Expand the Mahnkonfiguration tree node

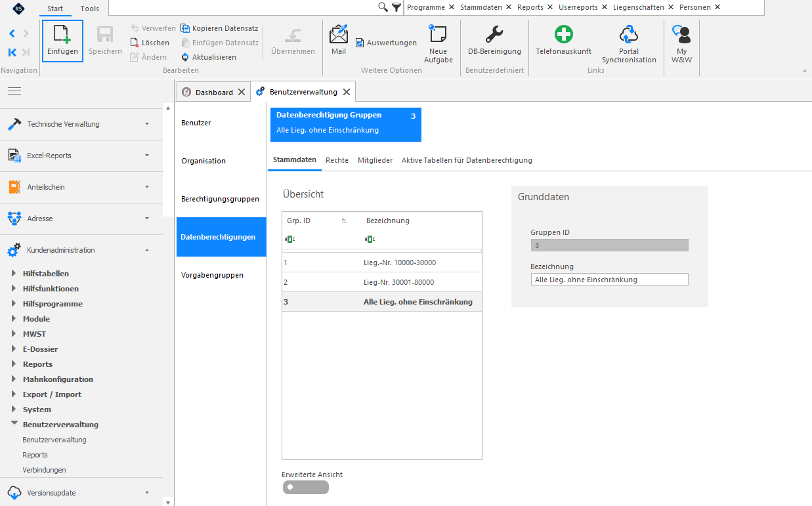click(x=14, y=379)
